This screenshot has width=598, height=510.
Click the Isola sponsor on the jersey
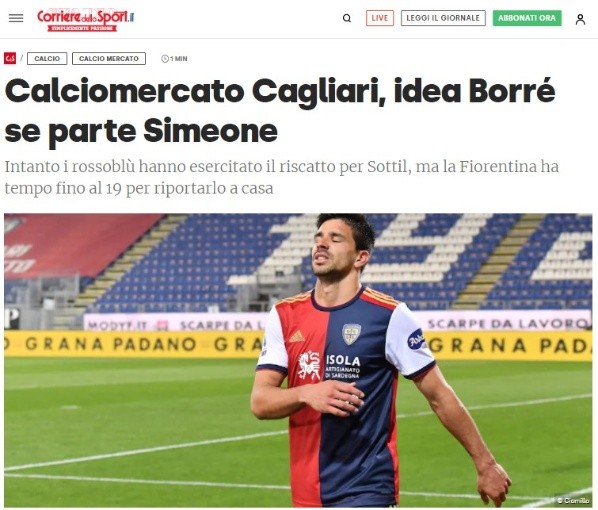[342, 360]
